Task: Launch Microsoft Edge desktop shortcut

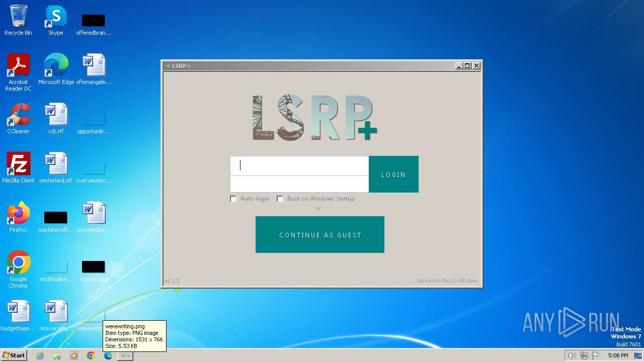Action: click(x=56, y=69)
